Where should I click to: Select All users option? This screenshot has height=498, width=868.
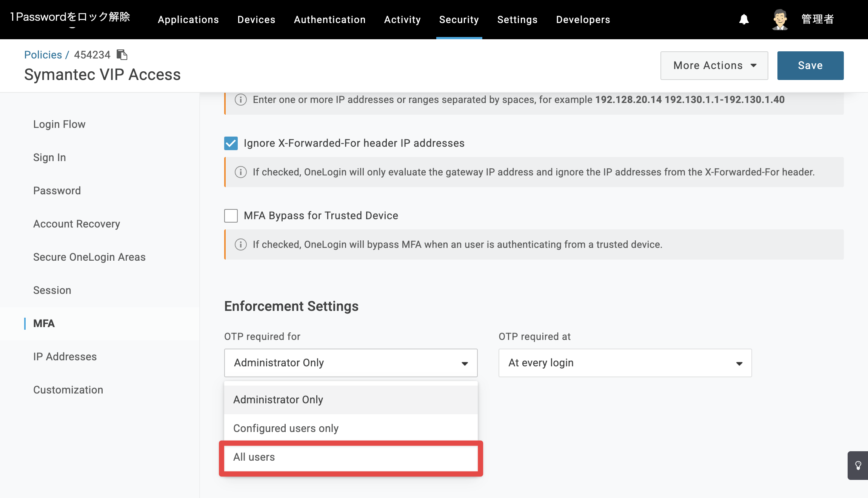pos(351,457)
